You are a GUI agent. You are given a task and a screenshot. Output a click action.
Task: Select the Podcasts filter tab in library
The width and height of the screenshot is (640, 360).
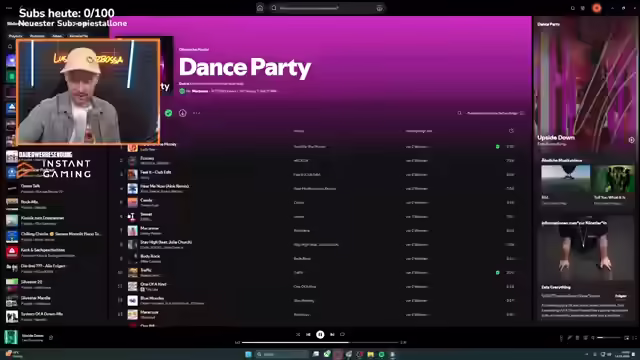[37, 36]
